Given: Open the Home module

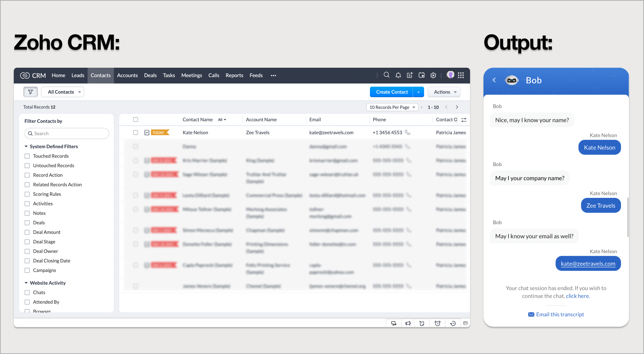Looking at the screenshot, I should point(58,75).
